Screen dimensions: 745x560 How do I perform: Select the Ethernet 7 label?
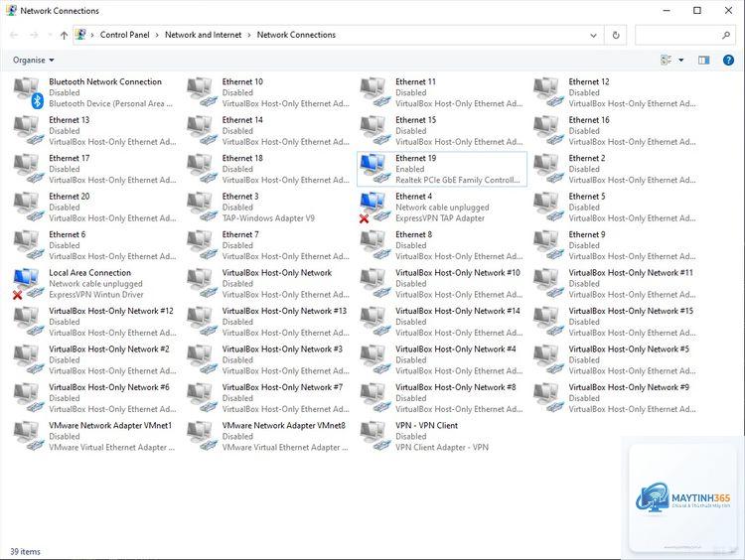coord(240,234)
